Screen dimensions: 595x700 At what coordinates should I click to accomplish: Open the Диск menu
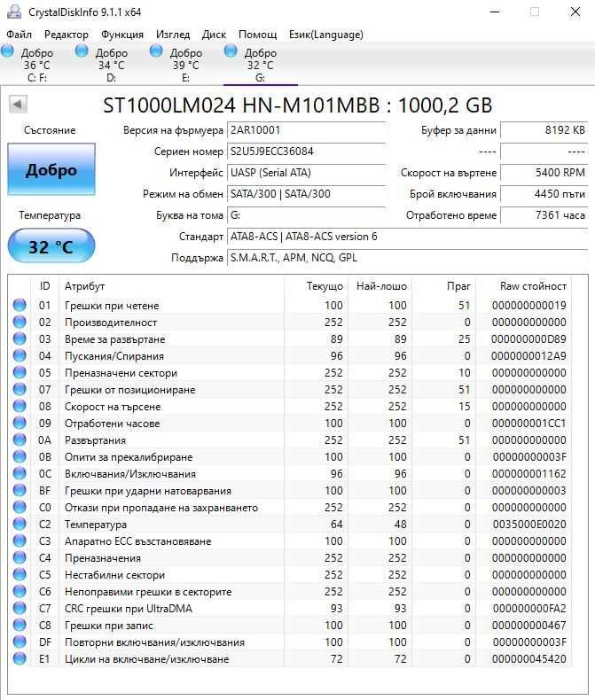pyautogui.click(x=214, y=35)
